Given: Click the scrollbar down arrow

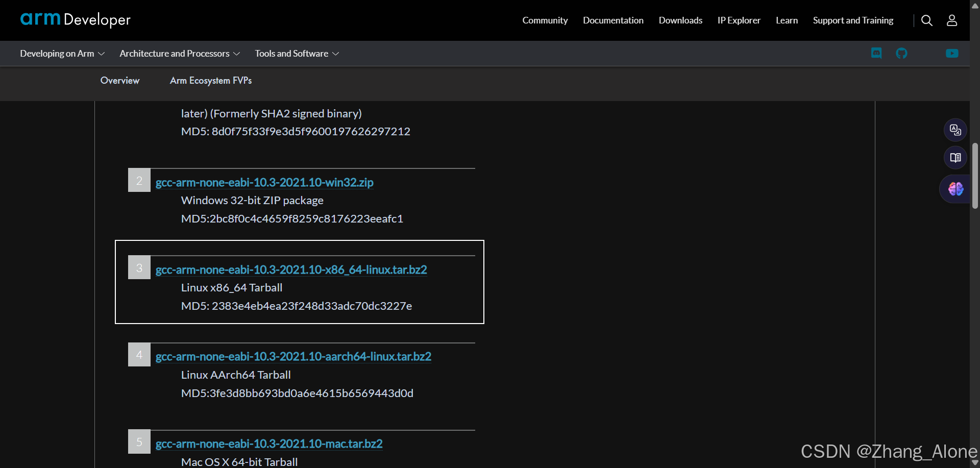Looking at the screenshot, I should pos(975,463).
